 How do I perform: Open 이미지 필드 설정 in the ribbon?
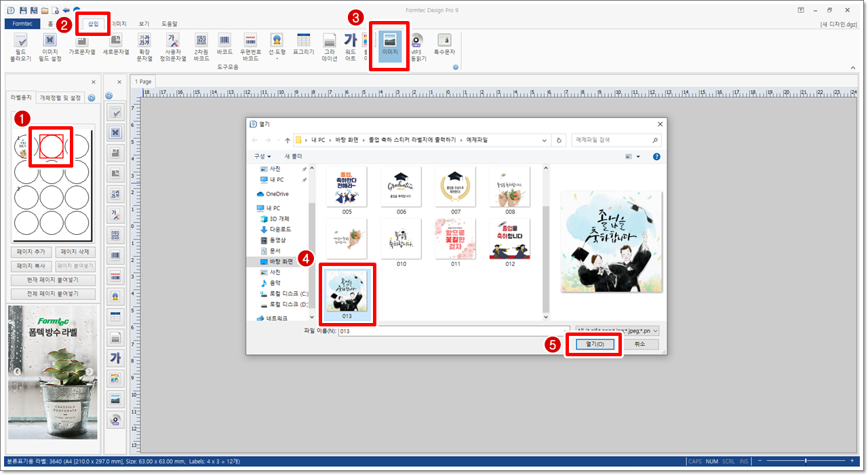[50, 47]
